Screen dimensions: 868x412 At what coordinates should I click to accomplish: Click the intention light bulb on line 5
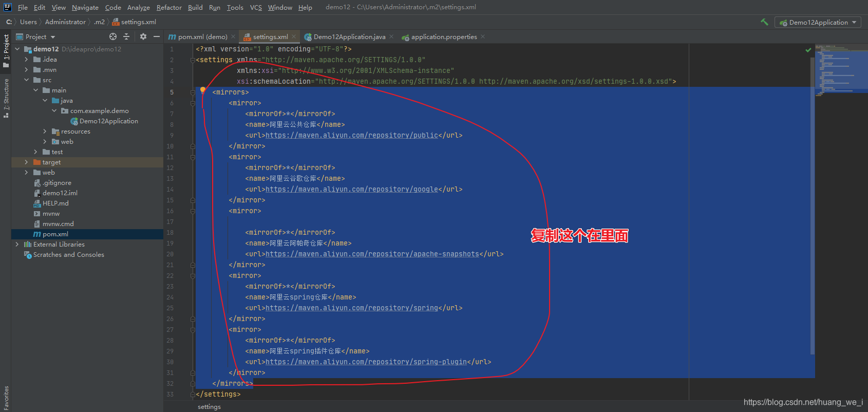coord(203,90)
